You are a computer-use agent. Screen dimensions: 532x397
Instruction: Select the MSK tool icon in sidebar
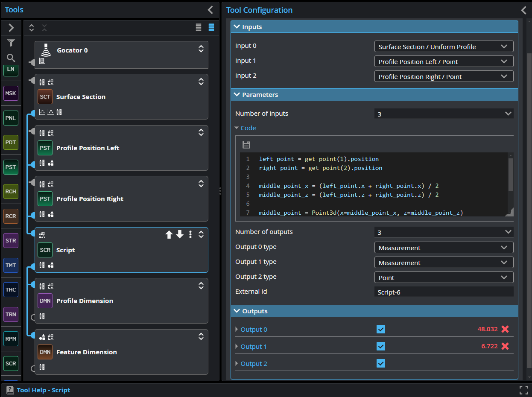coord(11,93)
